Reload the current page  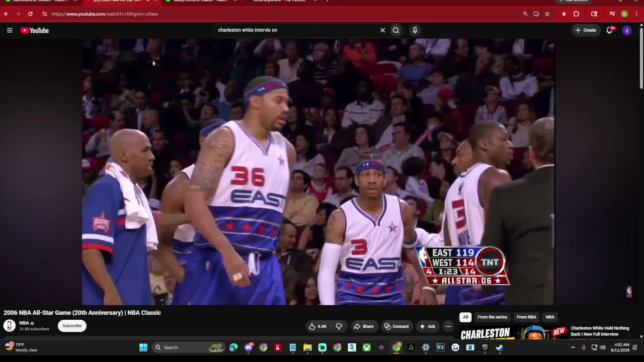[30, 14]
